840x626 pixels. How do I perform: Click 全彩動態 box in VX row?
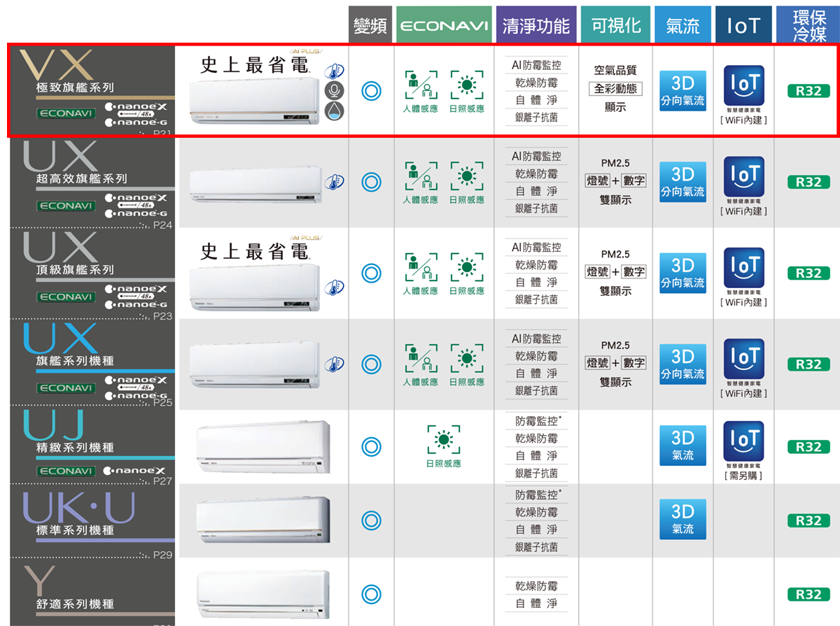[x=615, y=89]
